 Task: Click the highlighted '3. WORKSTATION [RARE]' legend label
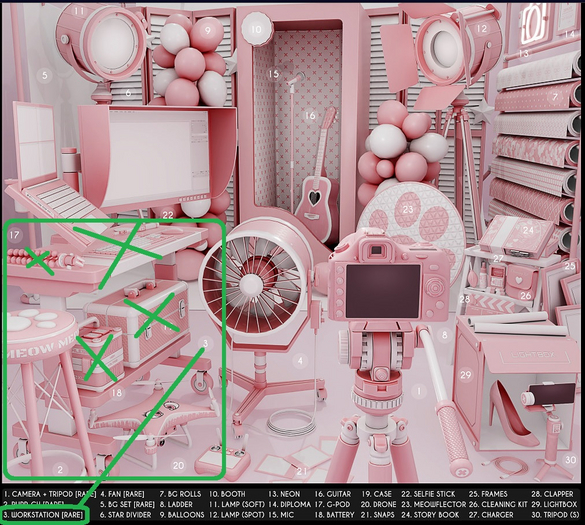43,515
